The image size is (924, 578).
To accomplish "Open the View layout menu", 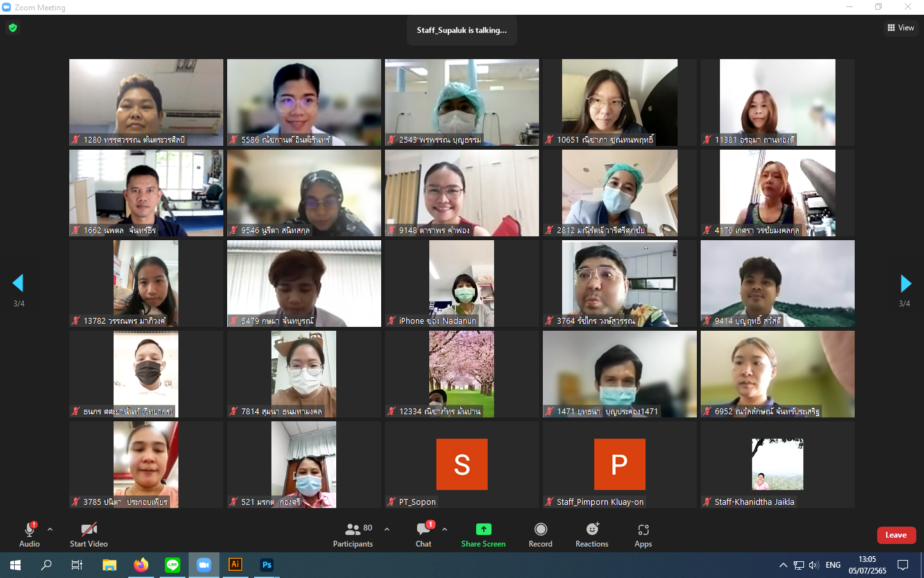I will tap(901, 28).
